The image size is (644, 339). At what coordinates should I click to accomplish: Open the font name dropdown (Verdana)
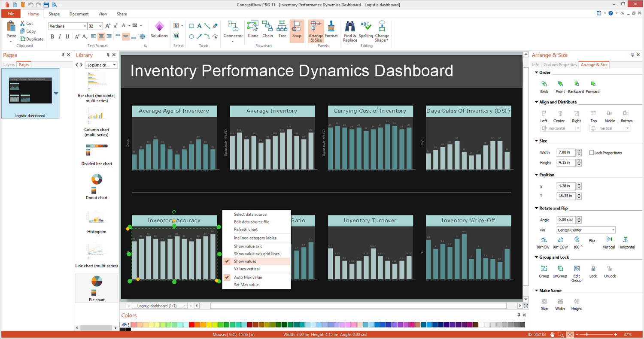[x=84, y=26]
